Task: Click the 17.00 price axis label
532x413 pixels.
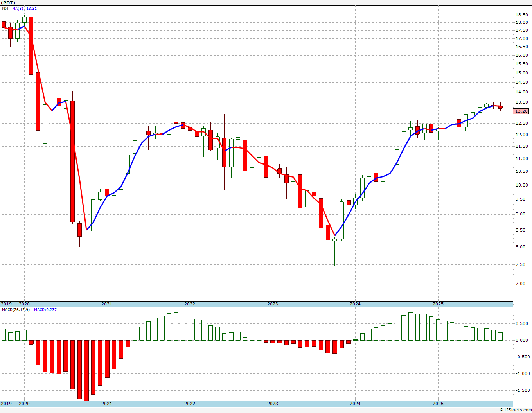Action: 521,38
